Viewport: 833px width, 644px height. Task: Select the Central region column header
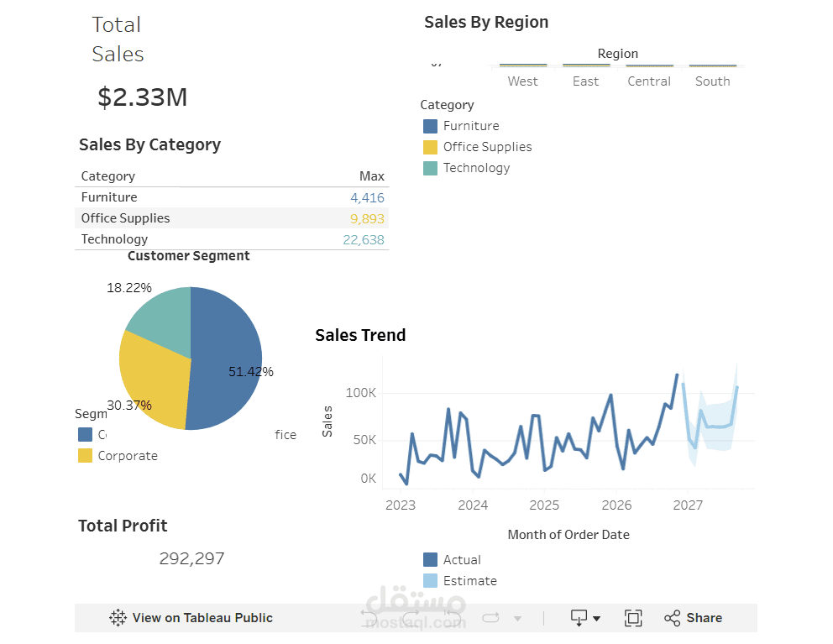tap(649, 81)
